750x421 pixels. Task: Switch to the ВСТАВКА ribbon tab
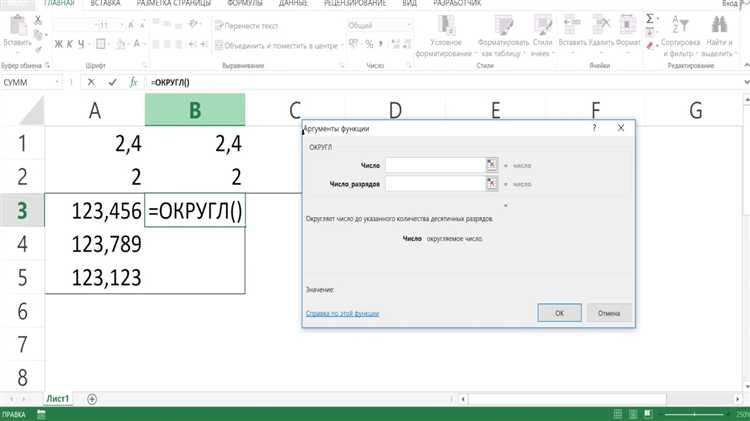(105, 3)
